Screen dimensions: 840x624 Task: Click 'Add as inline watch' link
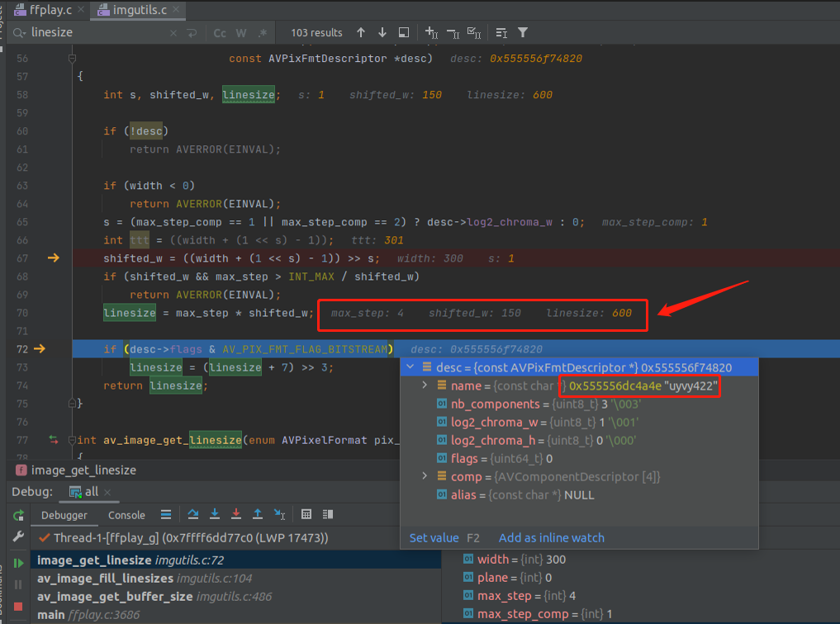coord(551,537)
